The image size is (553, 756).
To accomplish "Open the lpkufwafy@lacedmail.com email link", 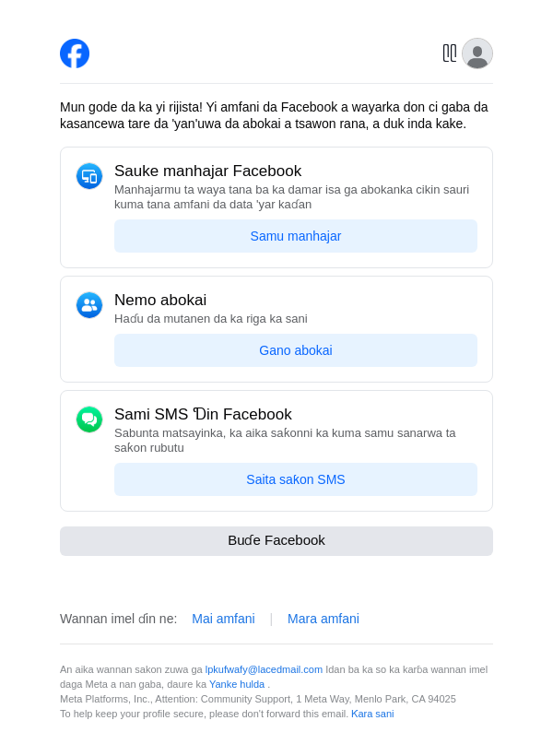I will [264, 669].
